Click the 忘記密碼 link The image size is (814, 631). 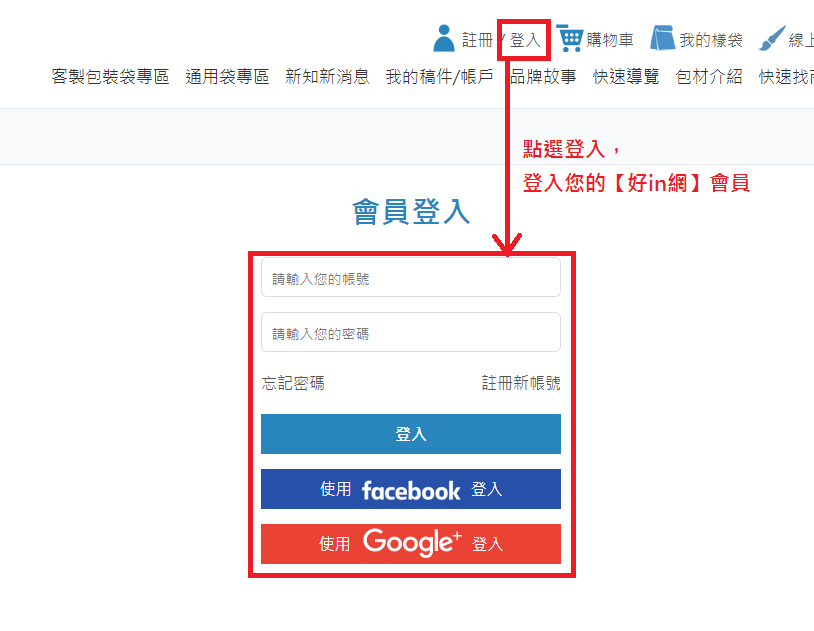pos(293,383)
